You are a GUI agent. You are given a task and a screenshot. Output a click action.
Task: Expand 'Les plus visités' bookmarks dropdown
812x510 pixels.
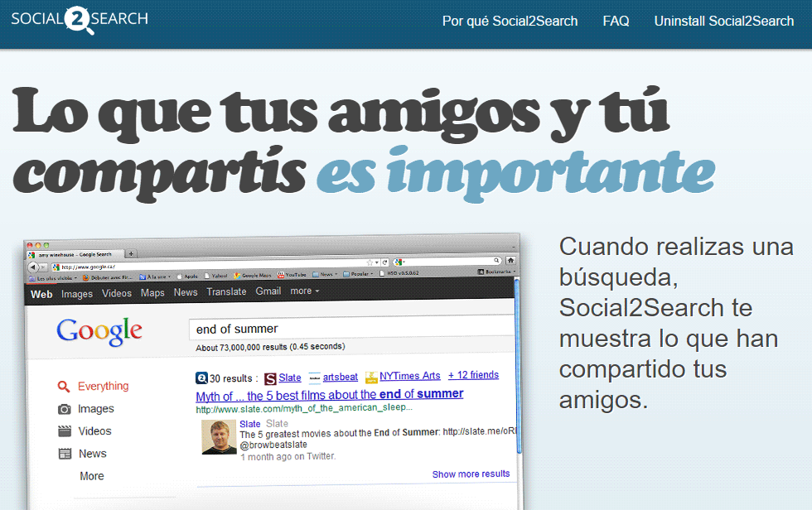coord(53,278)
